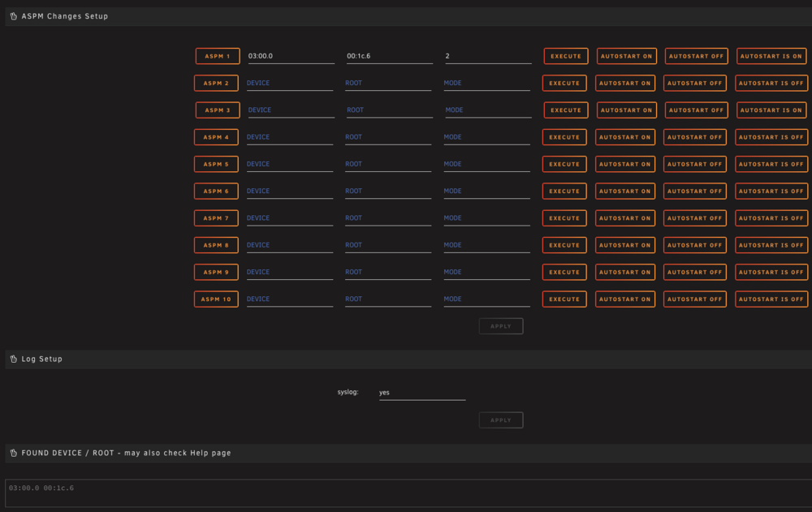Click the MODE field in the ASPM 4 row

pyautogui.click(x=486, y=137)
